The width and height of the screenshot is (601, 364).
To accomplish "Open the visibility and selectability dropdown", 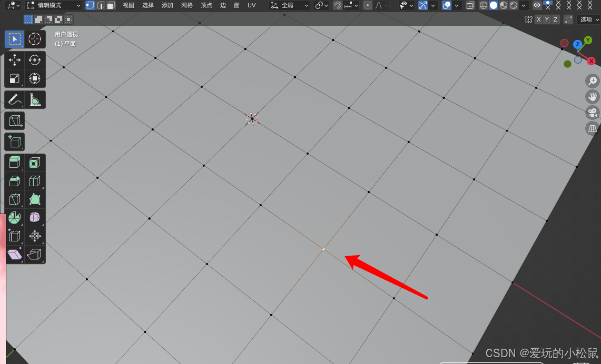I will (x=406, y=5).
